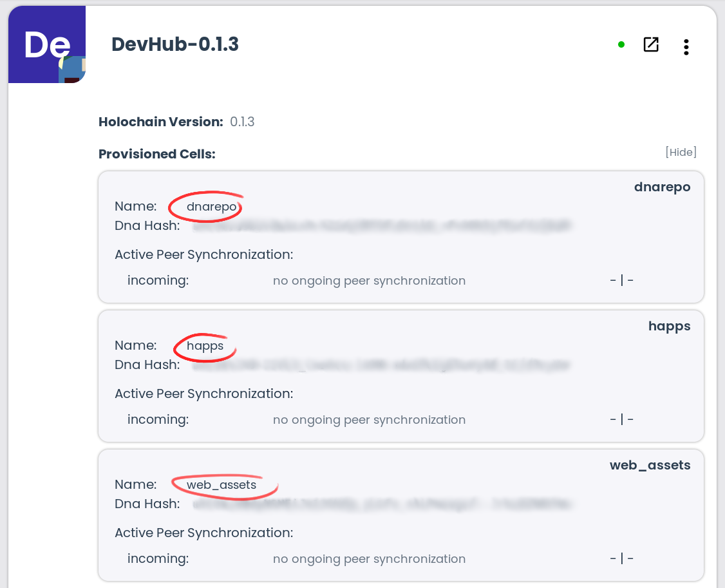Viewport: 725px width, 588px height.
Task: Click the dnarepo Dna Hash value
Action: (380, 225)
